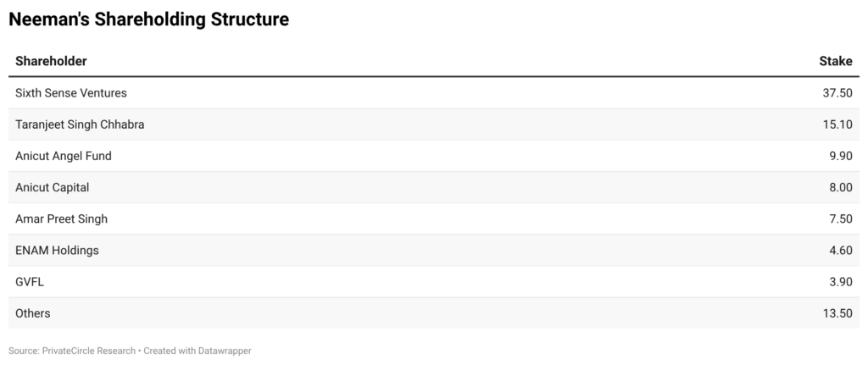
Task: Open the Created with Datawrapper credit
Action: 199,350
